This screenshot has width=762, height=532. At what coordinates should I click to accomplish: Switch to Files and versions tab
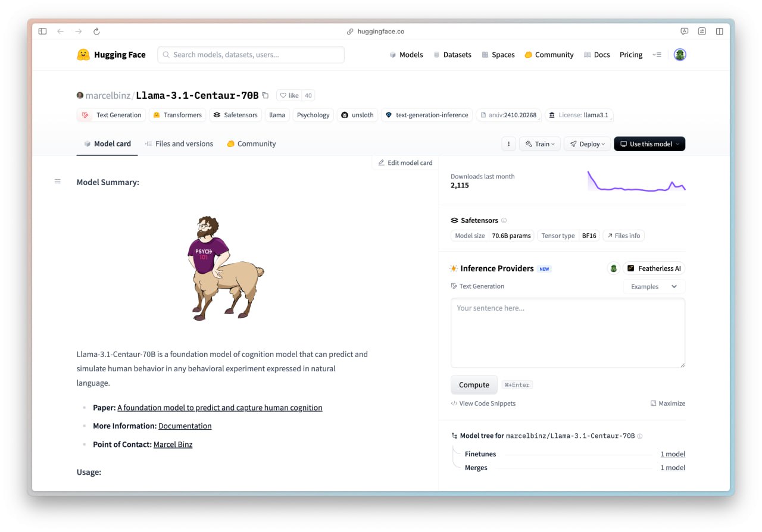(x=179, y=144)
